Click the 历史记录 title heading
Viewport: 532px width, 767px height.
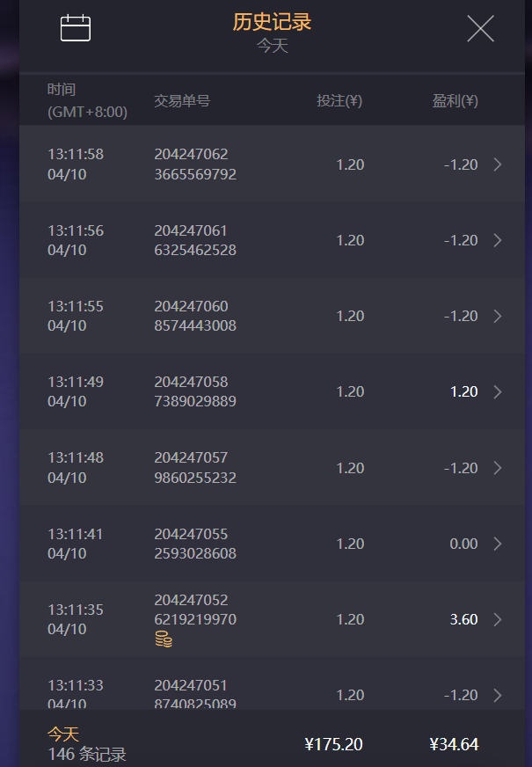coord(272,22)
